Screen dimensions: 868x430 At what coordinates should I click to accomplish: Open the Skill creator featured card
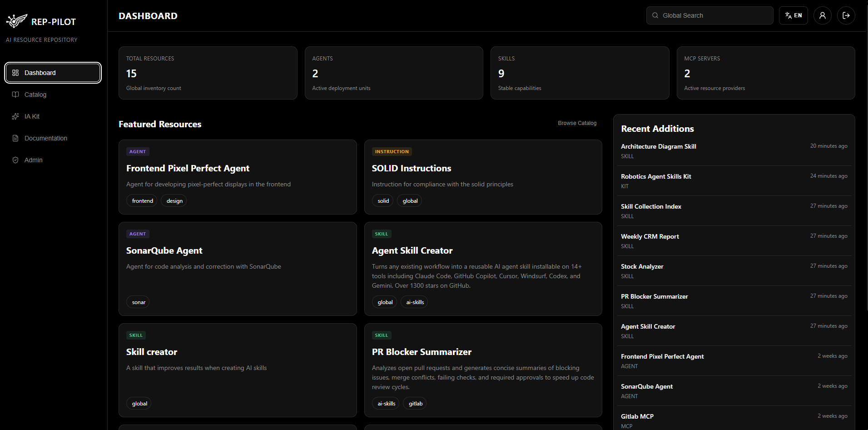(x=238, y=370)
